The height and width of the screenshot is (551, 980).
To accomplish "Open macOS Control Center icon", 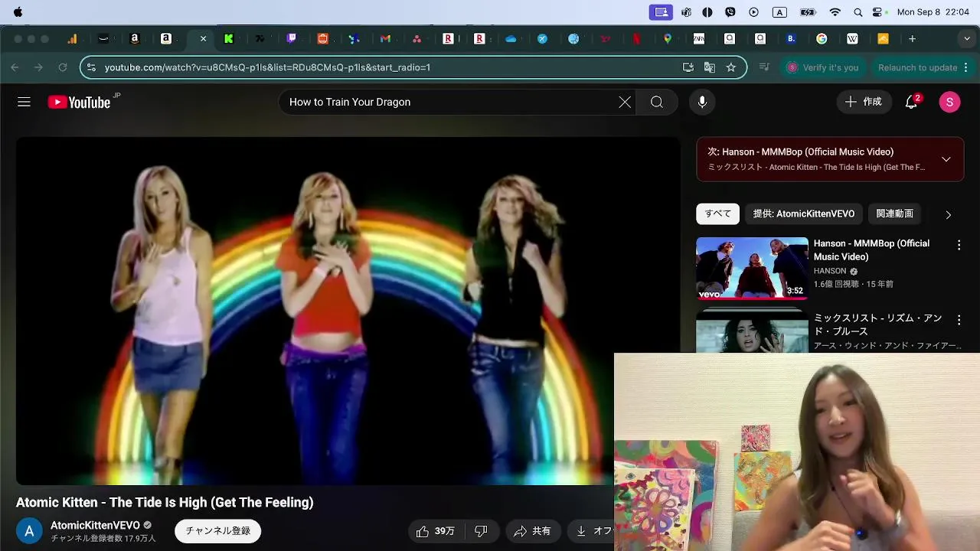I will [x=877, y=12].
